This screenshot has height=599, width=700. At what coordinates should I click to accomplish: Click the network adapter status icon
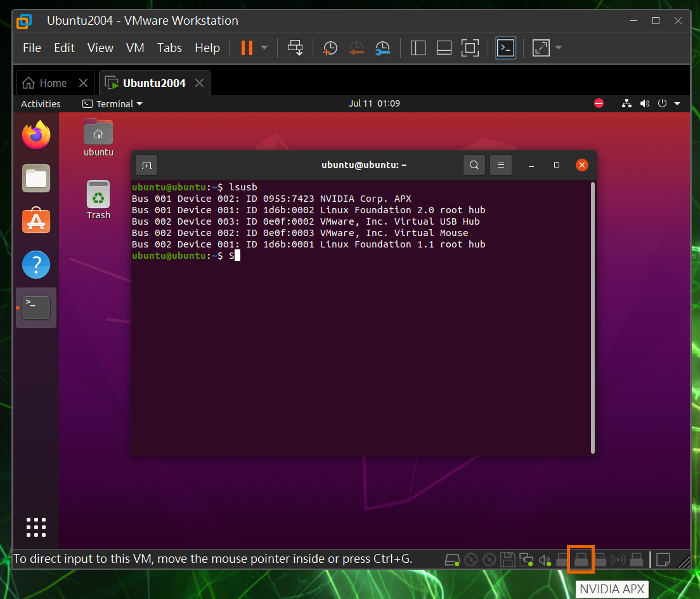[x=526, y=560]
